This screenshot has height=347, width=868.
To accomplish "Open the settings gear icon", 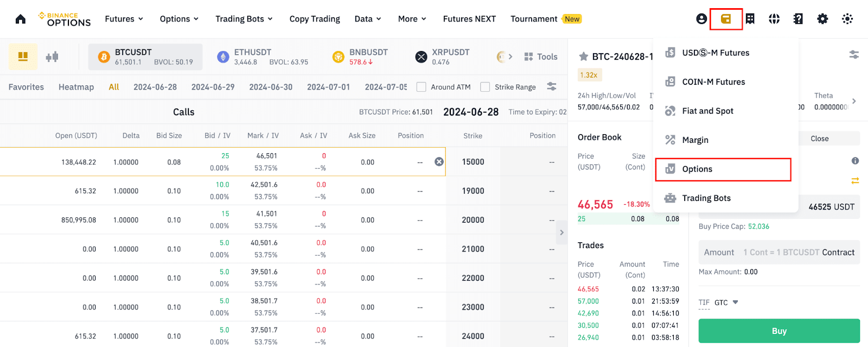I will point(822,19).
